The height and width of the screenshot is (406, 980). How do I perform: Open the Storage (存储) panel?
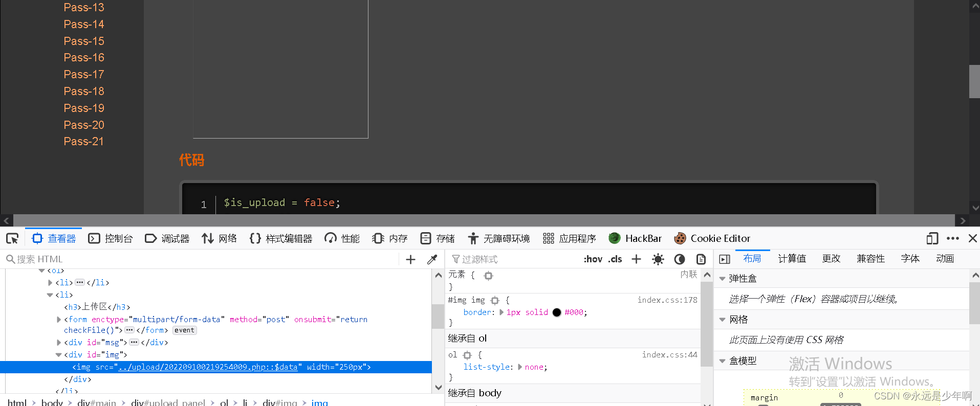[x=438, y=238]
